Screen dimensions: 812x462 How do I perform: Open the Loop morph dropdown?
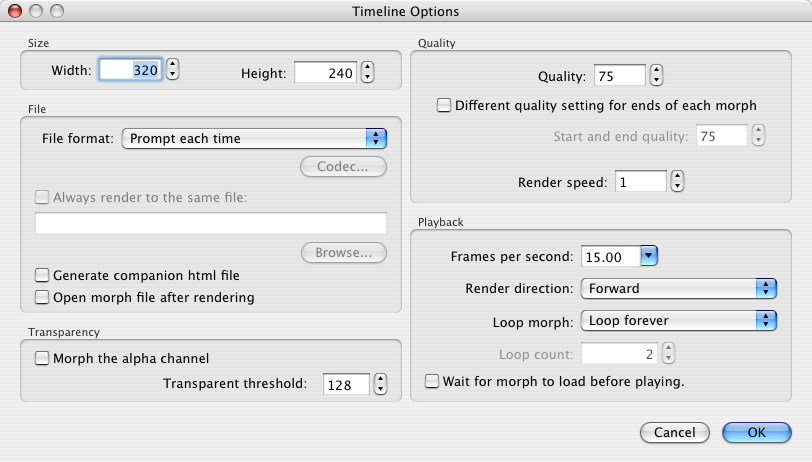click(x=679, y=321)
